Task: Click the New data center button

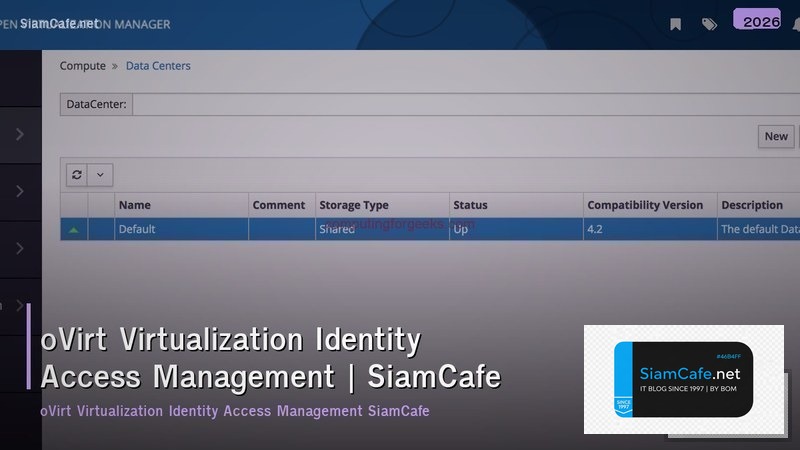Action: (x=776, y=136)
